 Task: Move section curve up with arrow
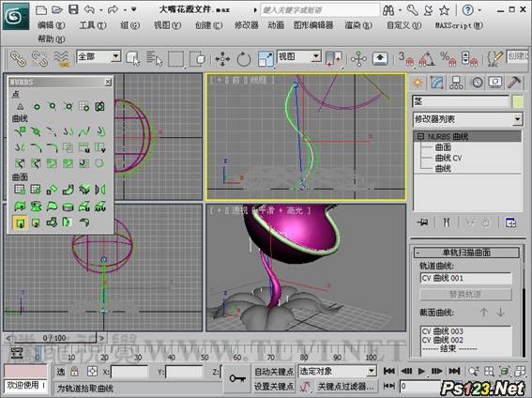point(484,312)
